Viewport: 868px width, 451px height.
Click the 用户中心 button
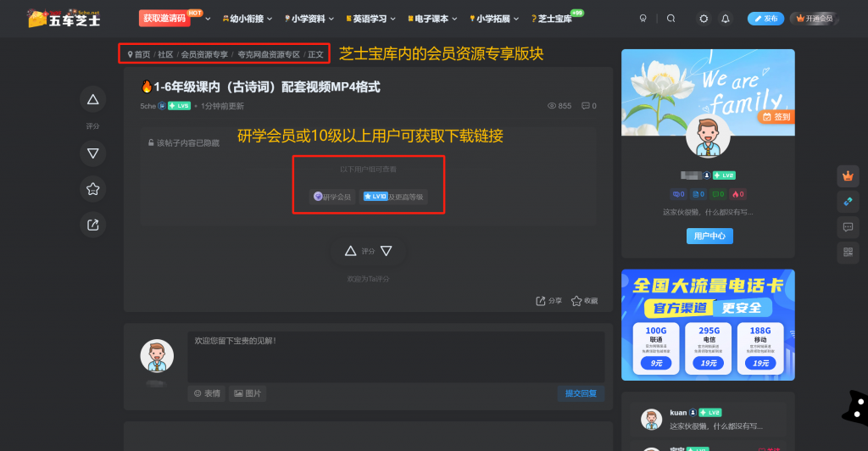tap(709, 236)
